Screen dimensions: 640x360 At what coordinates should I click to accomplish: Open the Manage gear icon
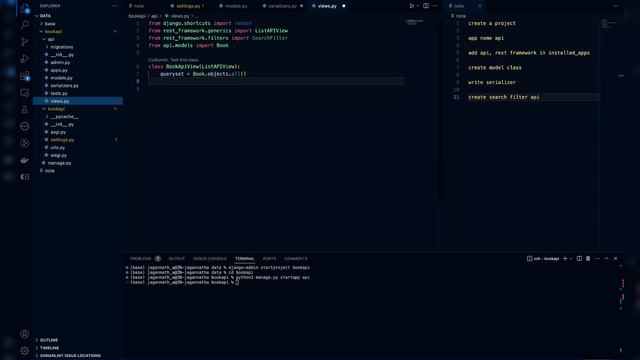click(x=24, y=351)
